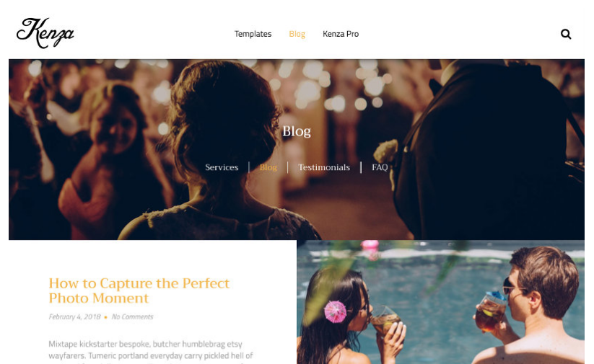This screenshot has width=594, height=364.
Task: Click the Kenza script logo
Action: click(x=45, y=33)
